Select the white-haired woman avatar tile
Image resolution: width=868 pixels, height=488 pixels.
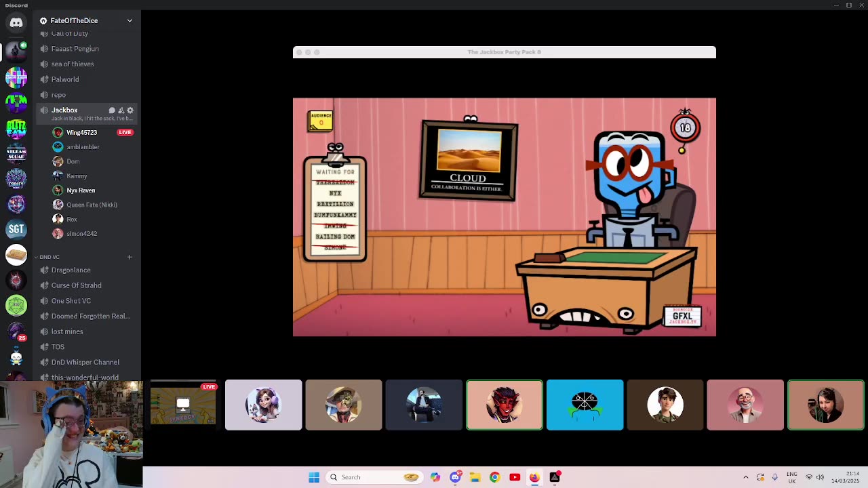[x=263, y=405]
